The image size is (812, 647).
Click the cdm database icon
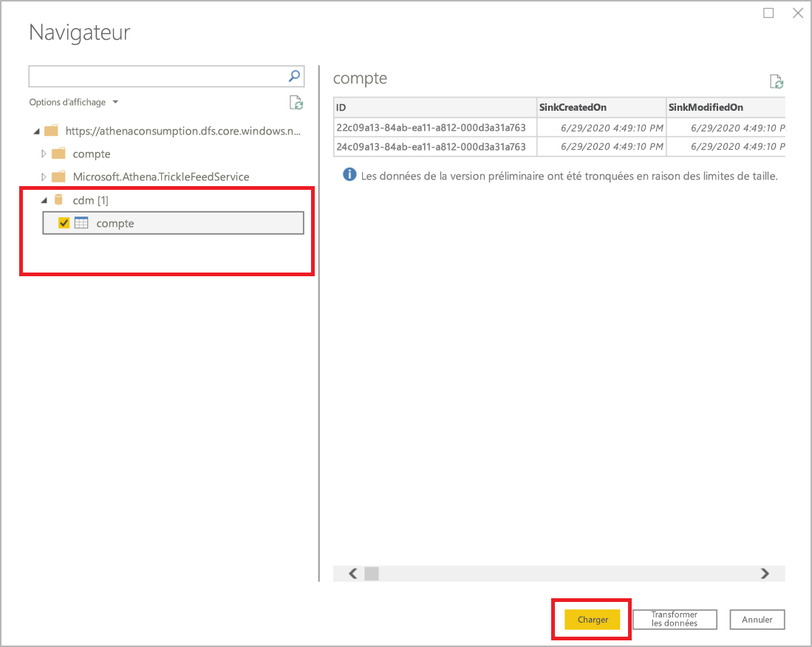click(58, 200)
